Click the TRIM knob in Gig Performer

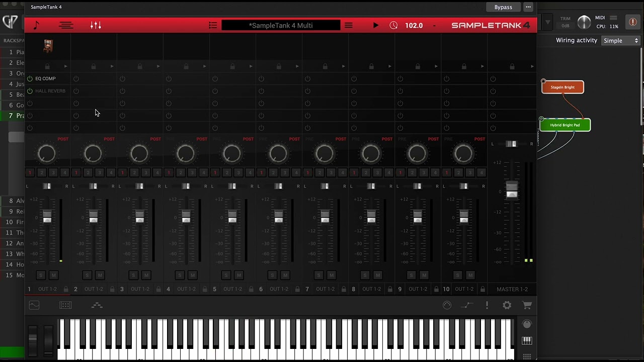(584, 22)
